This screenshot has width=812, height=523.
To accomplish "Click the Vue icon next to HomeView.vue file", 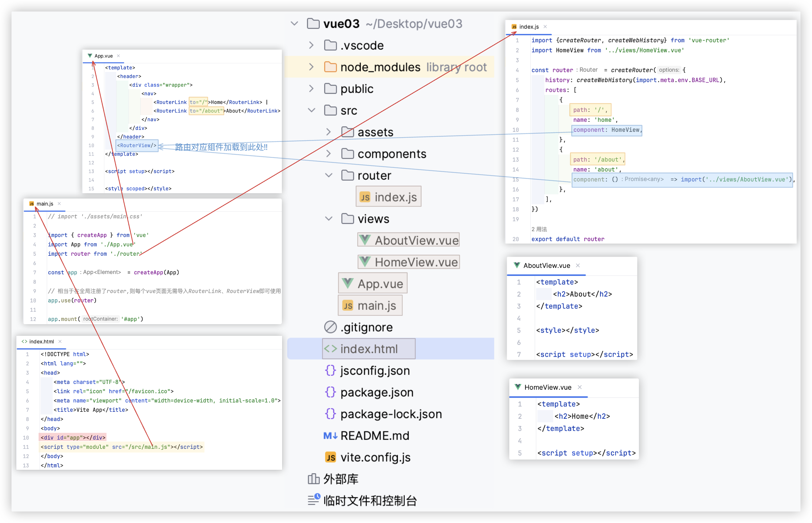I will (x=365, y=262).
